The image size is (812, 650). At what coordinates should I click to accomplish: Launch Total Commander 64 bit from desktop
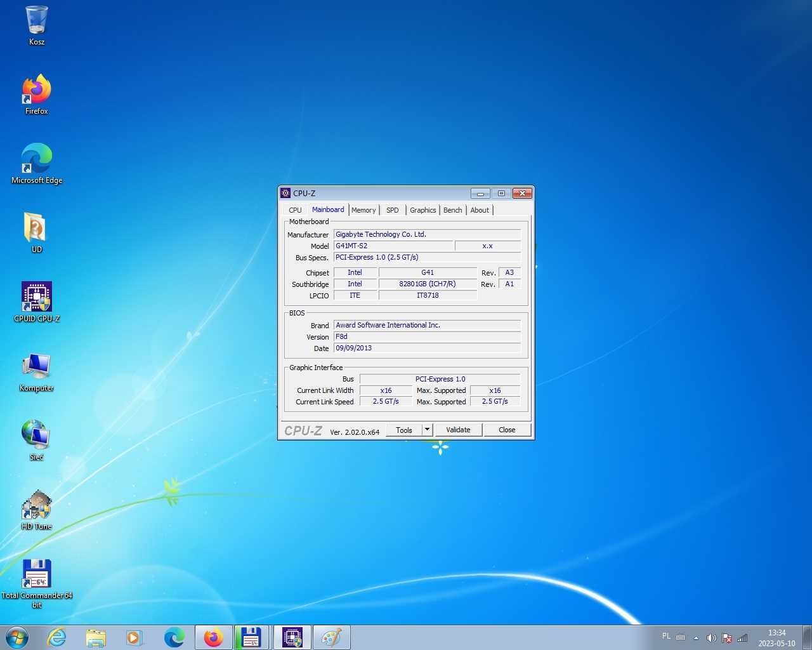click(x=37, y=583)
